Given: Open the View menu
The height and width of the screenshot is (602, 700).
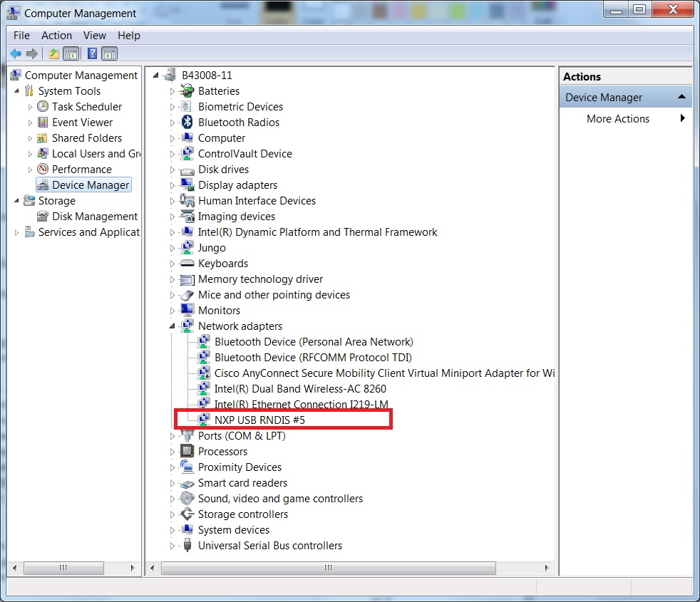Looking at the screenshot, I should (x=94, y=36).
